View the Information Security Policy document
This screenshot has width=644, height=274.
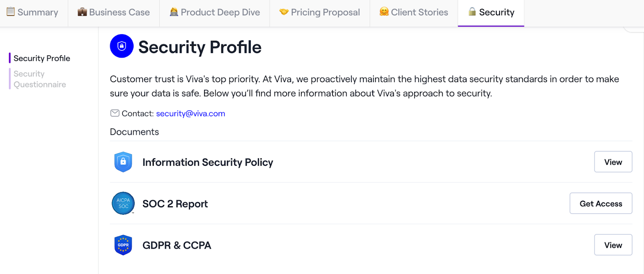point(613,162)
